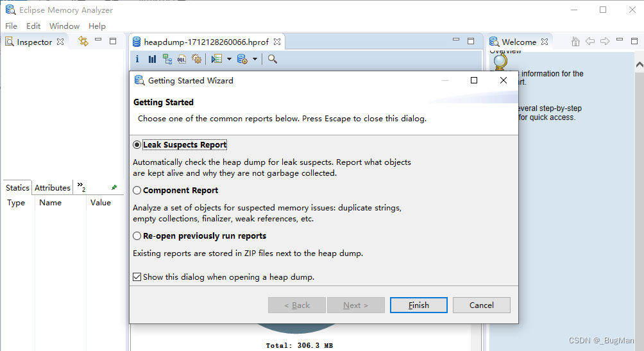Expand the query browser dropdown arrow
The height and width of the screenshot is (351, 644).
tap(255, 59)
